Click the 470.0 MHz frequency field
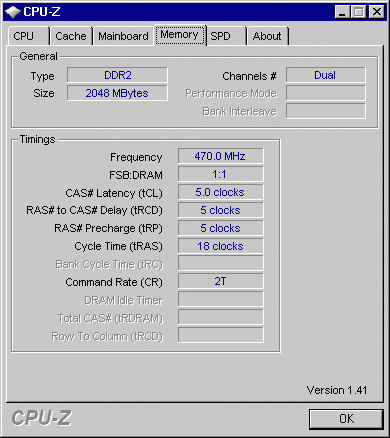Screen dimensions: 390x438 click(x=221, y=156)
